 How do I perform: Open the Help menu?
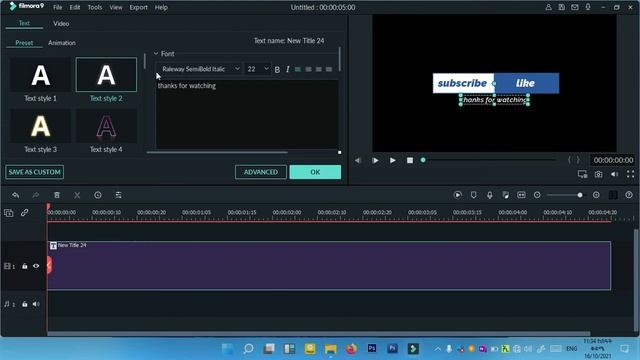(161, 7)
